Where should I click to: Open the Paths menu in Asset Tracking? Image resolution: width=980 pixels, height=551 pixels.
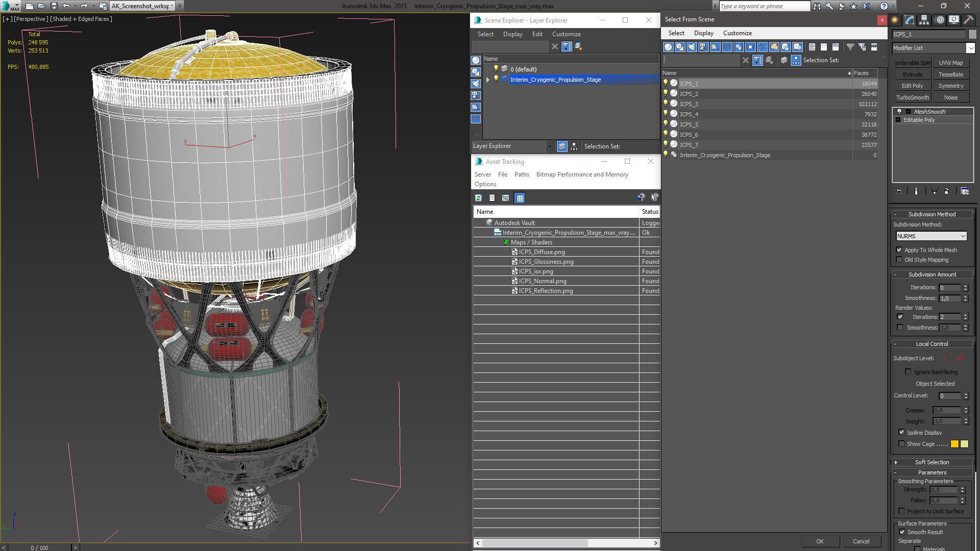521,174
